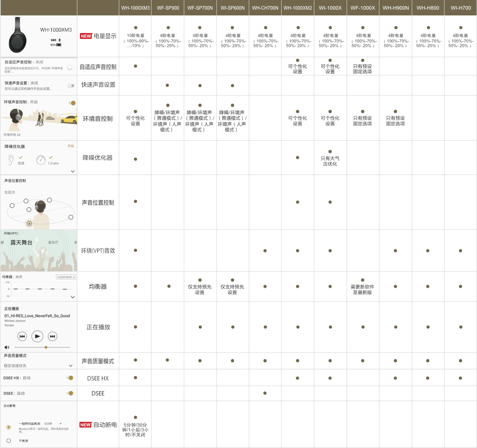Click the WH-1000XM3 column header
477x448 pixels.
[x=135, y=8]
